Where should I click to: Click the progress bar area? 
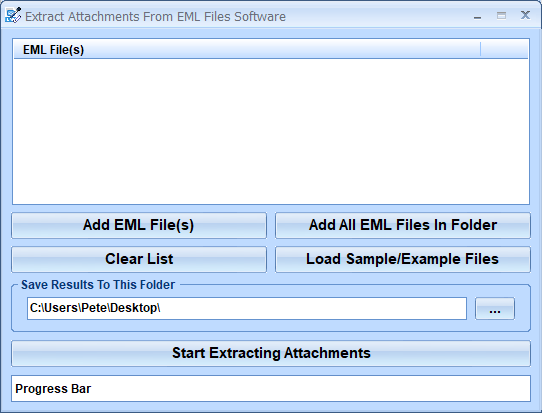pos(271,388)
